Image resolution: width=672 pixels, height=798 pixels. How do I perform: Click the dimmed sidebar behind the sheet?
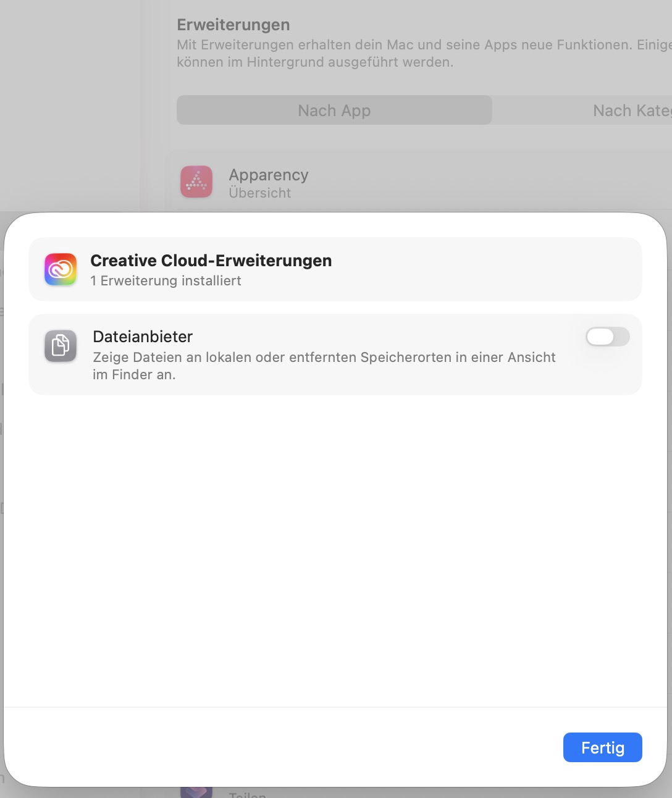(x=70, y=105)
